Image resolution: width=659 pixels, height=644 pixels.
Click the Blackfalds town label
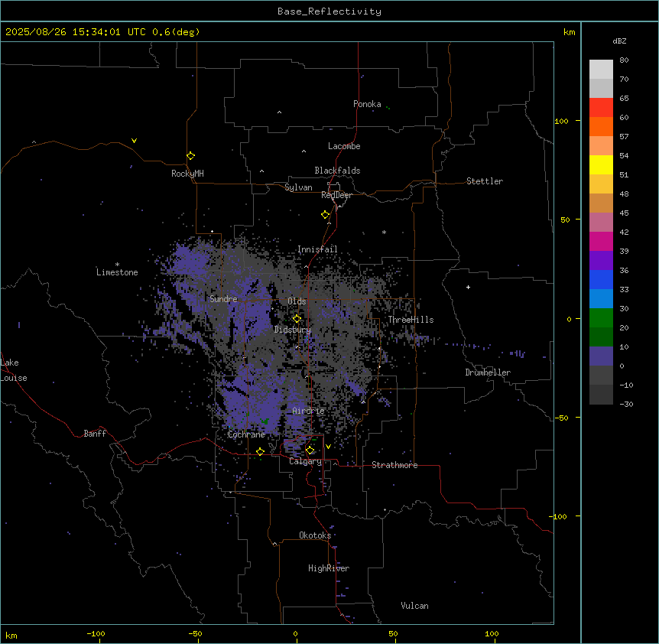point(337,171)
